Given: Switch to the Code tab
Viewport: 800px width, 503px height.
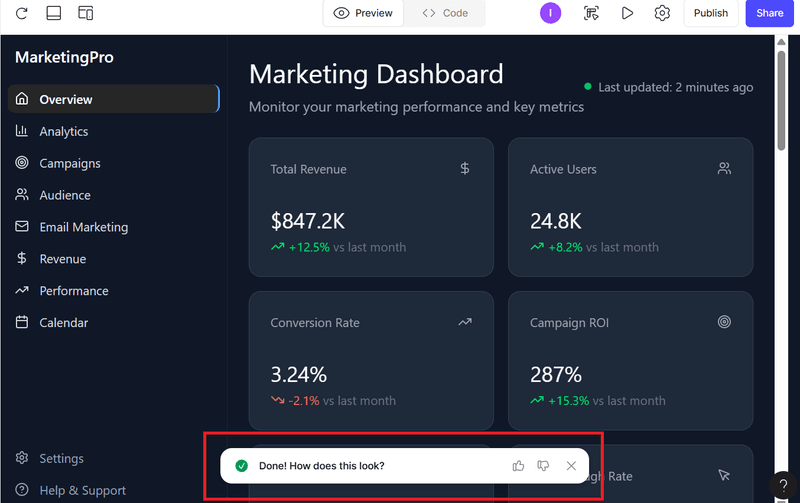Looking at the screenshot, I should point(445,13).
